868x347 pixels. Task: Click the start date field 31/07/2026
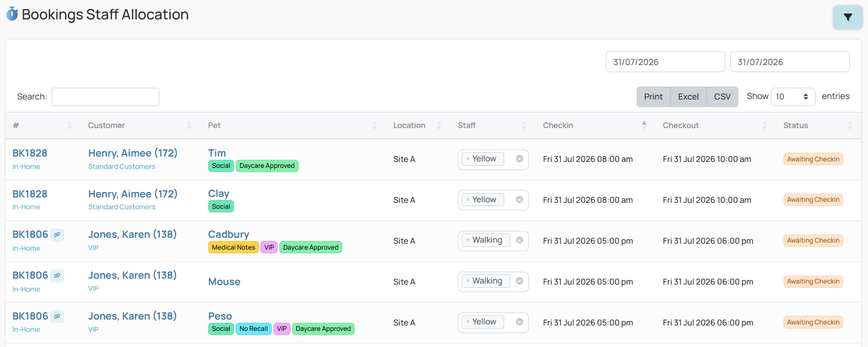coord(665,62)
